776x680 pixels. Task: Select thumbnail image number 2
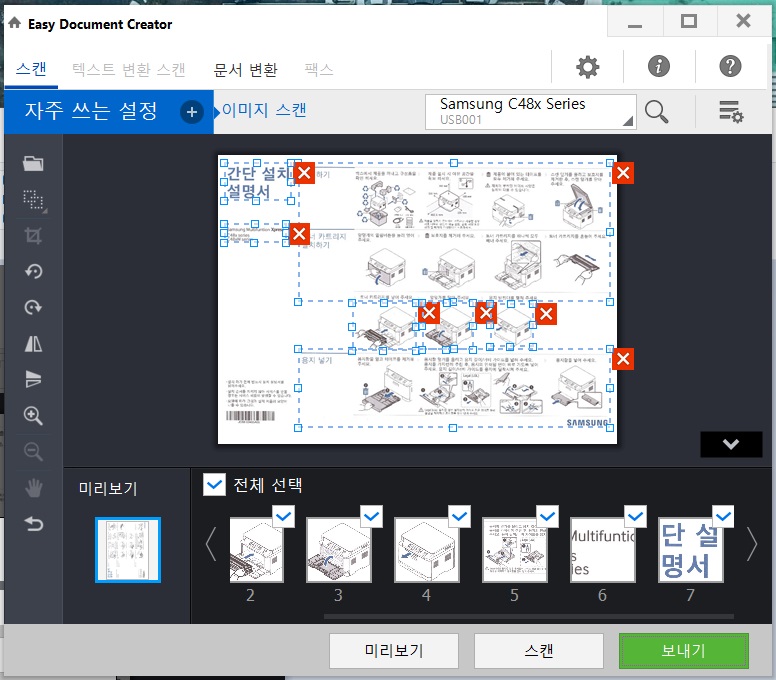point(256,549)
